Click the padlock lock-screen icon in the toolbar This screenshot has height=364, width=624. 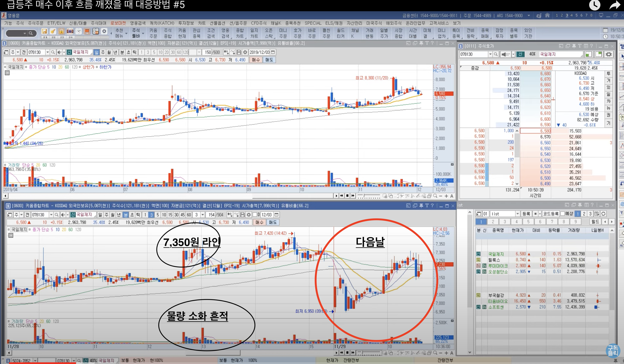point(61,31)
